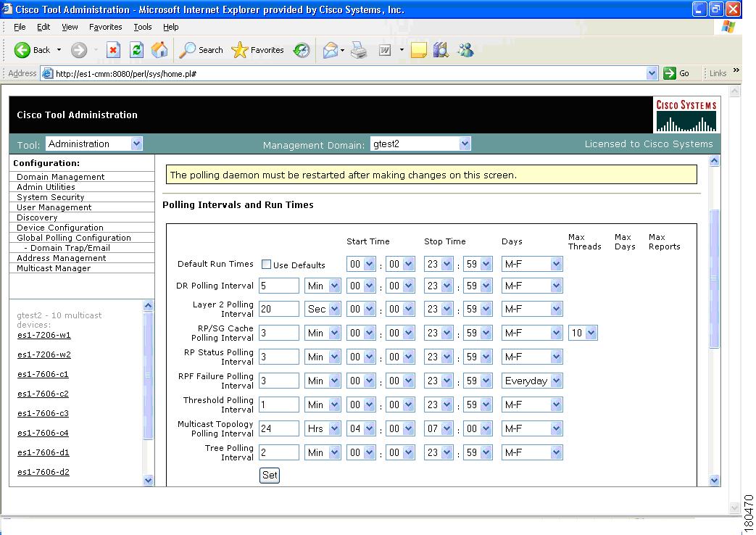Open the Mail button dropdown arrow
The width and height of the screenshot is (756, 535).
click(x=342, y=50)
